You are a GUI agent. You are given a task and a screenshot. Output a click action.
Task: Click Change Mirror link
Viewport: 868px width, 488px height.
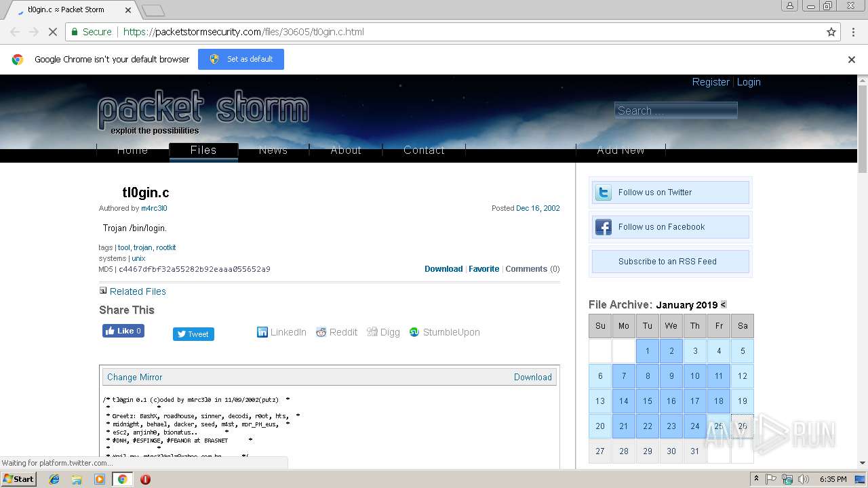(134, 377)
